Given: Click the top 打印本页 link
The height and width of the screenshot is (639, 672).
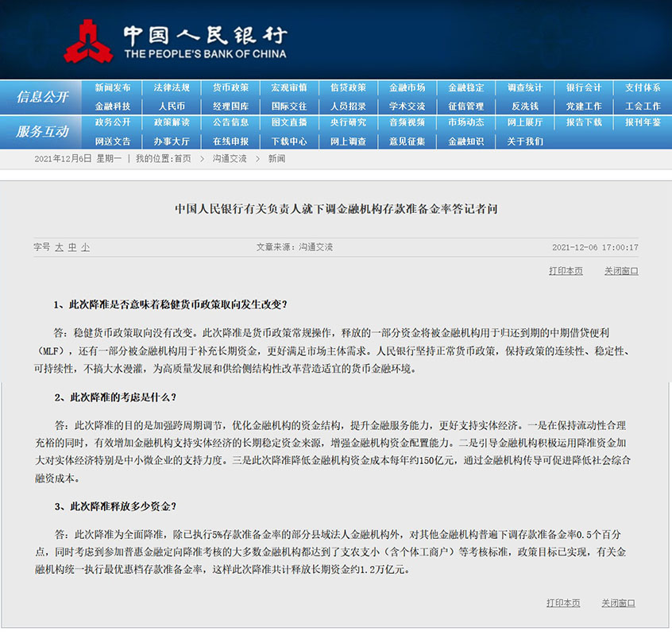Looking at the screenshot, I should (566, 271).
